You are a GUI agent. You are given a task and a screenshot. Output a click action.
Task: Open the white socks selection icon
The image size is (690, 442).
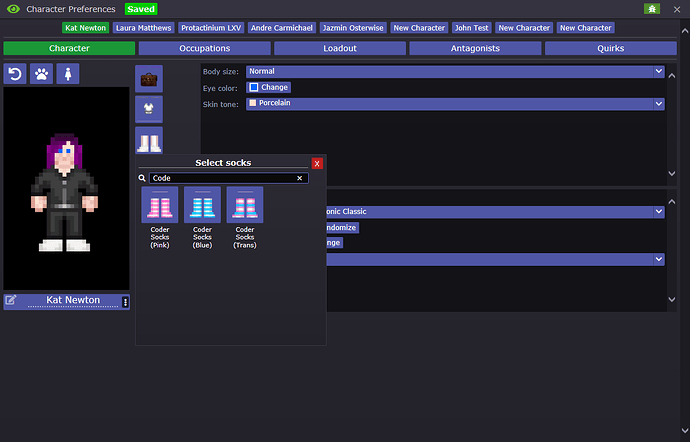[149, 140]
